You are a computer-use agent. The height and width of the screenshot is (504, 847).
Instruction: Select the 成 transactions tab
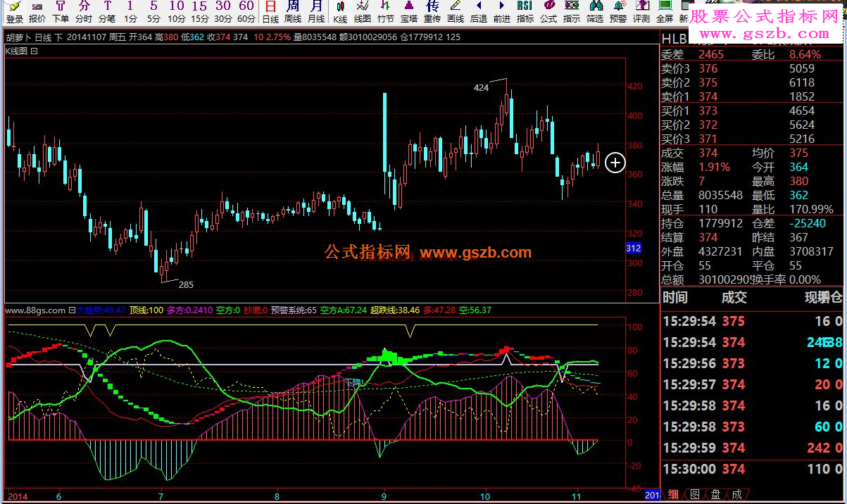coord(736,495)
